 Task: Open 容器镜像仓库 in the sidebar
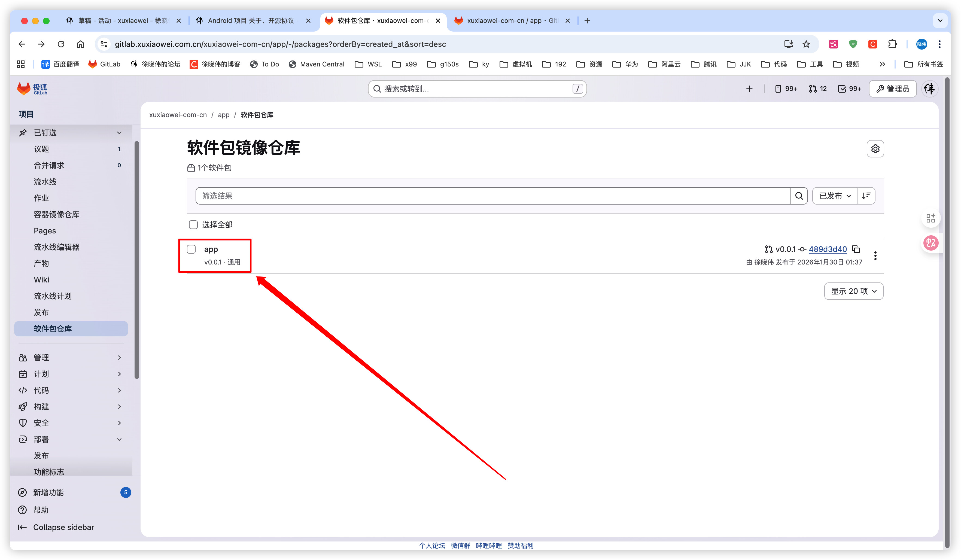[56, 214]
